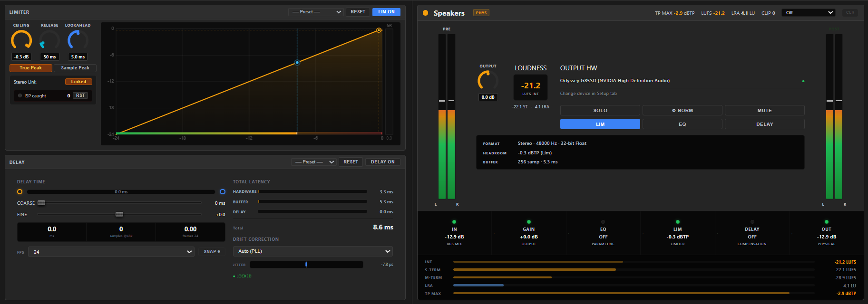868x304 pixels.
Task: Click the Odyssey G85SD device name
Action: (x=615, y=81)
